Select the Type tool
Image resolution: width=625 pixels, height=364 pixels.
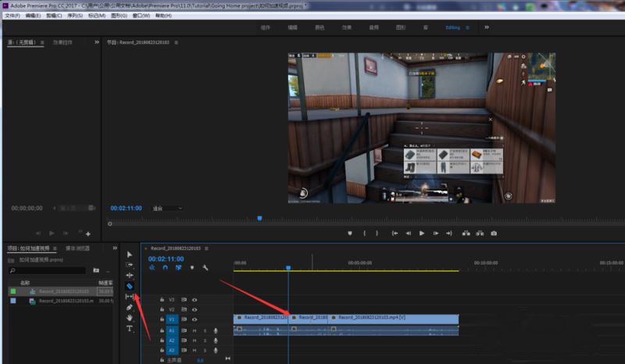tap(130, 329)
